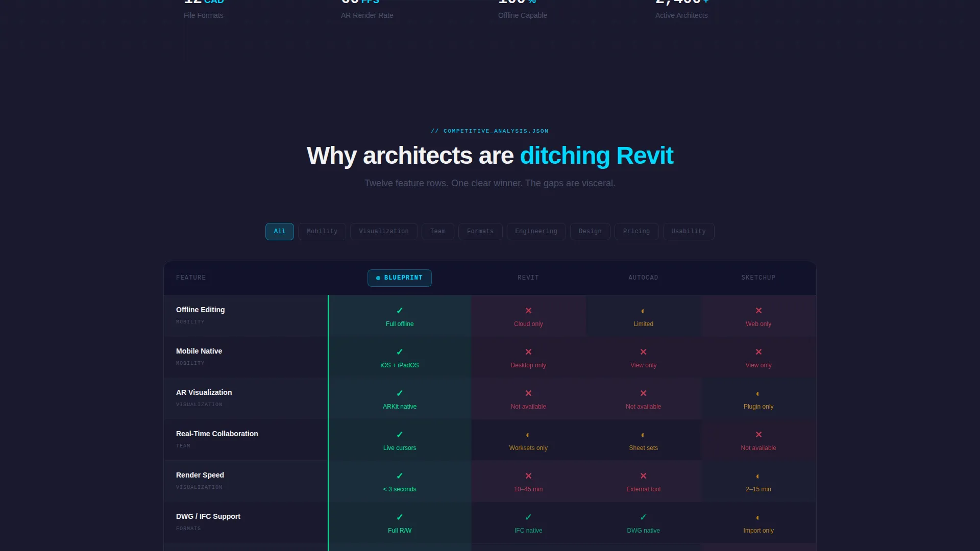The height and width of the screenshot is (551, 980).
Task: Click the Worksets only cell label
Action: (528, 448)
